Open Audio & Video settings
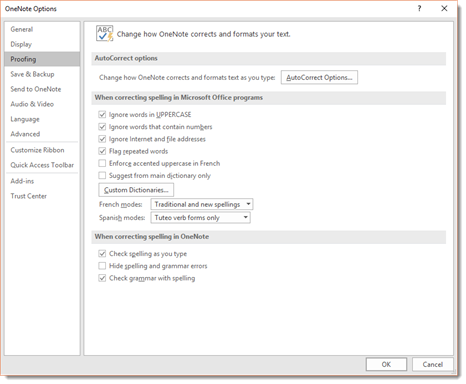This screenshot has height=384, width=466. point(42,104)
